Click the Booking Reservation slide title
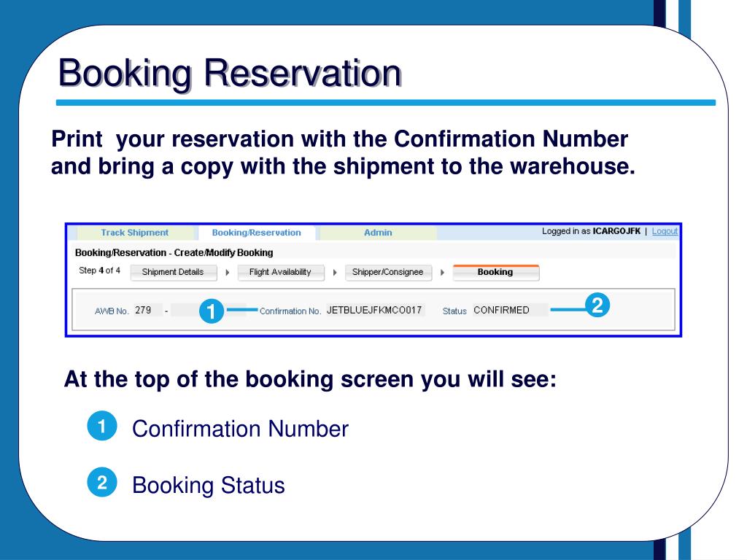Screen dimensions: 747x560 230,74
